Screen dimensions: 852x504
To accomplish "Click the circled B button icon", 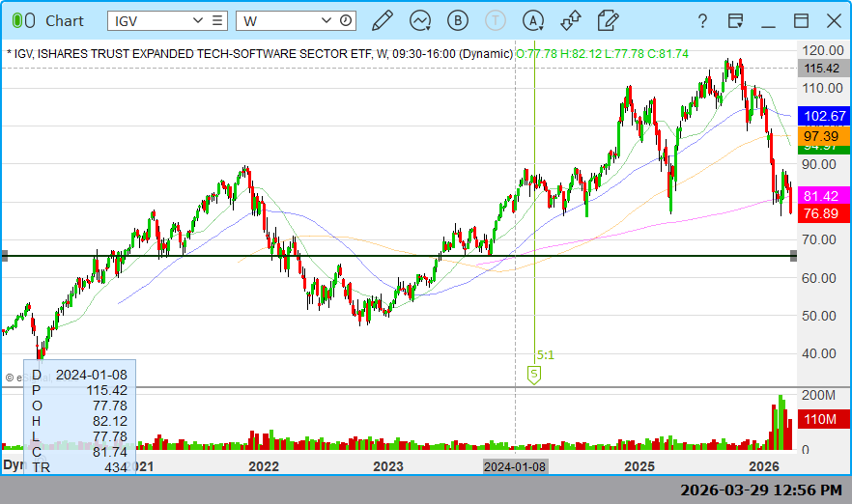I will pos(458,20).
